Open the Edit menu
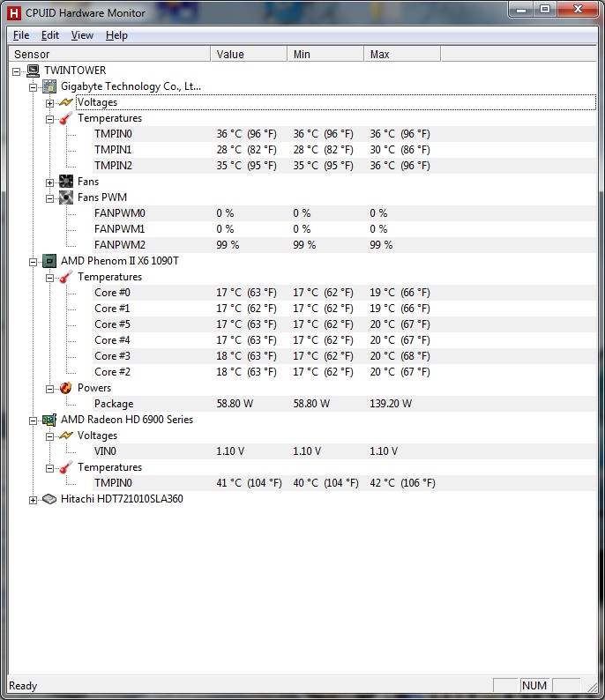The width and height of the screenshot is (605, 700). 50,35
